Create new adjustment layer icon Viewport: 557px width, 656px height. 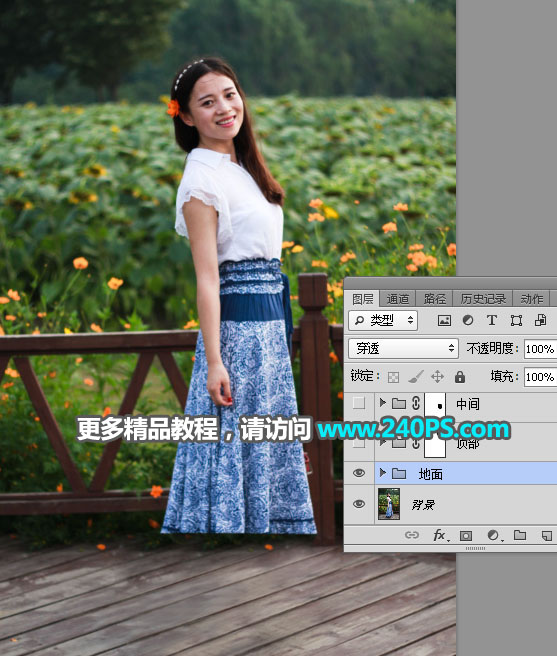click(494, 535)
